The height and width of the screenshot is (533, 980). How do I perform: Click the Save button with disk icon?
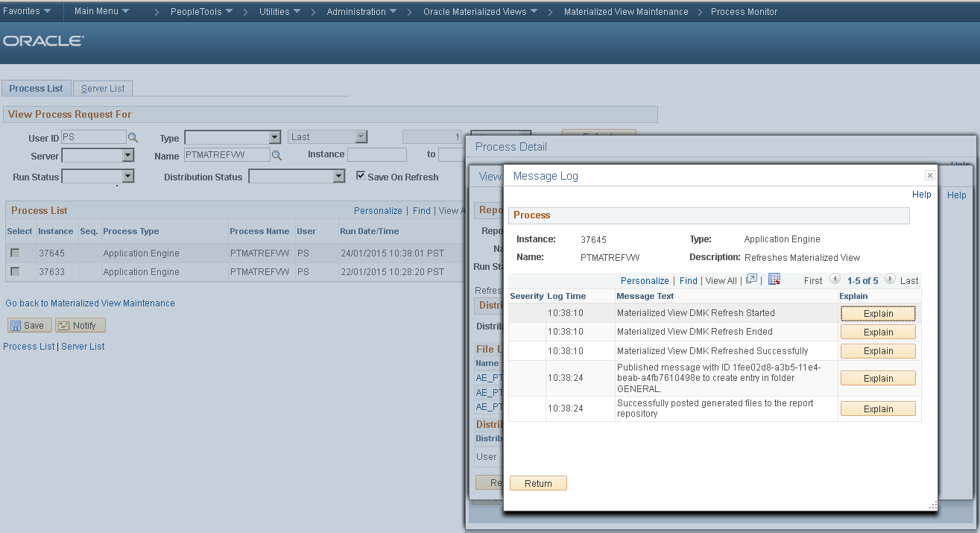pyautogui.click(x=30, y=325)
